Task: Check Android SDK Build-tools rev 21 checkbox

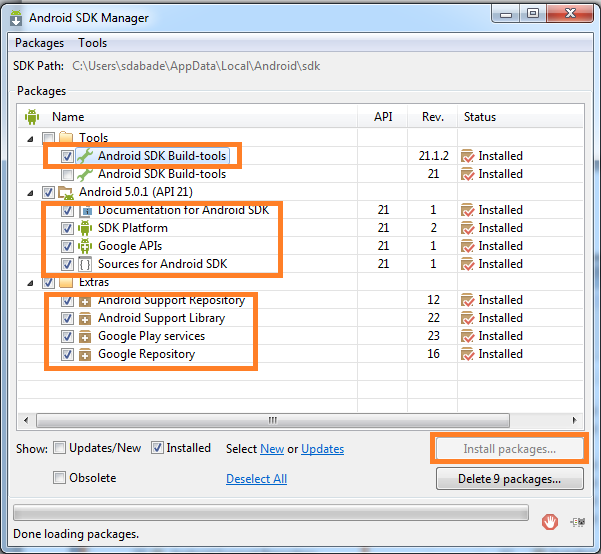Action: 67,174
